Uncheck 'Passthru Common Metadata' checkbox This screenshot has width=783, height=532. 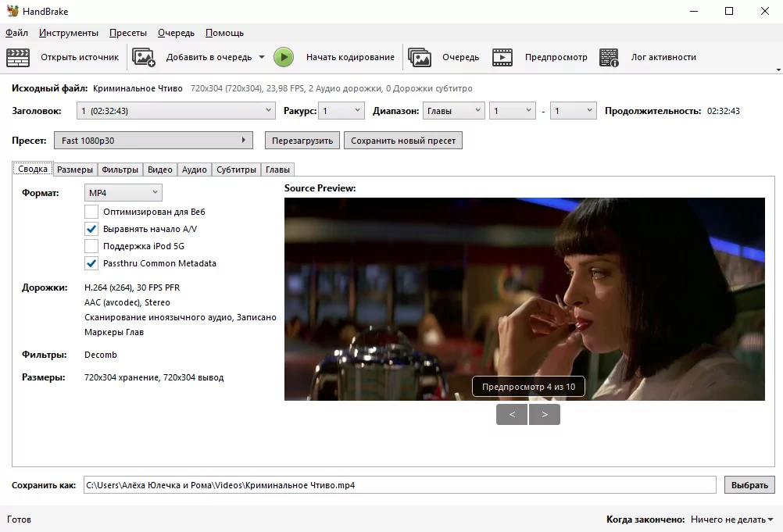pyautogui.click(x=91, y=263)
